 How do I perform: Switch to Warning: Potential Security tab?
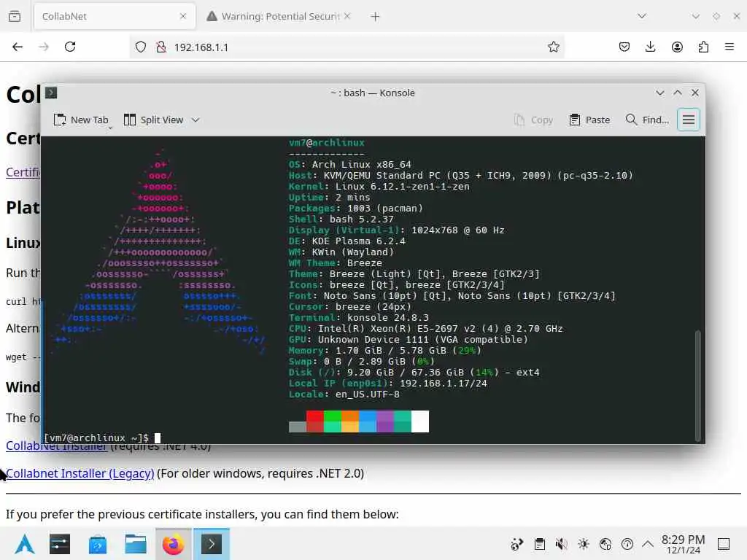pyautogui.click(x=279, y=16)
